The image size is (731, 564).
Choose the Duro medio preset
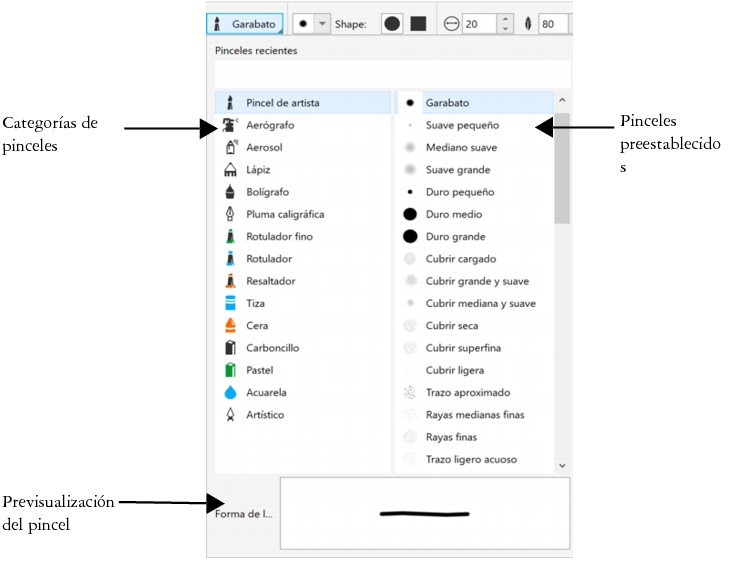453,214
